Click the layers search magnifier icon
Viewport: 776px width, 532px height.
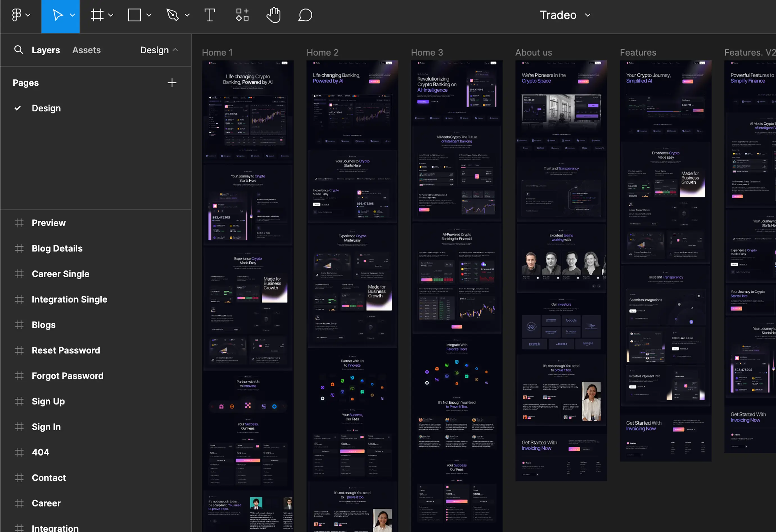click(19, 50)
